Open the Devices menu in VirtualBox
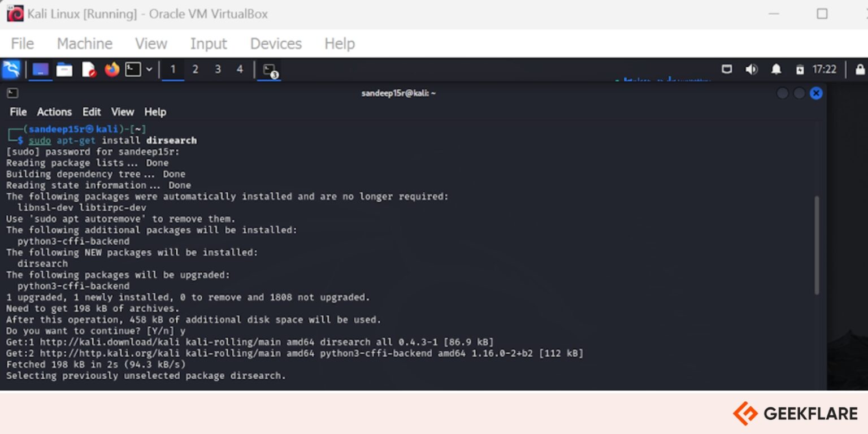868x434 pixels. coord(275,44)
